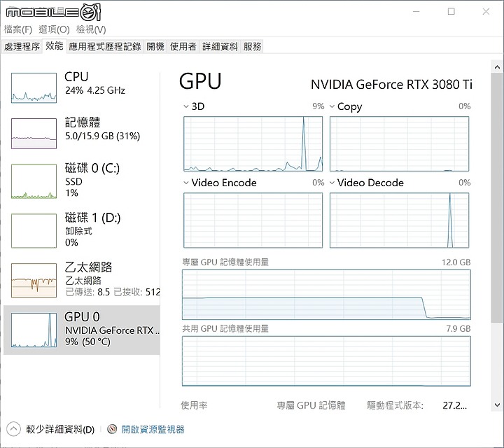Click the 專屬 GPU 記憶體 stat label

(311, 405)
